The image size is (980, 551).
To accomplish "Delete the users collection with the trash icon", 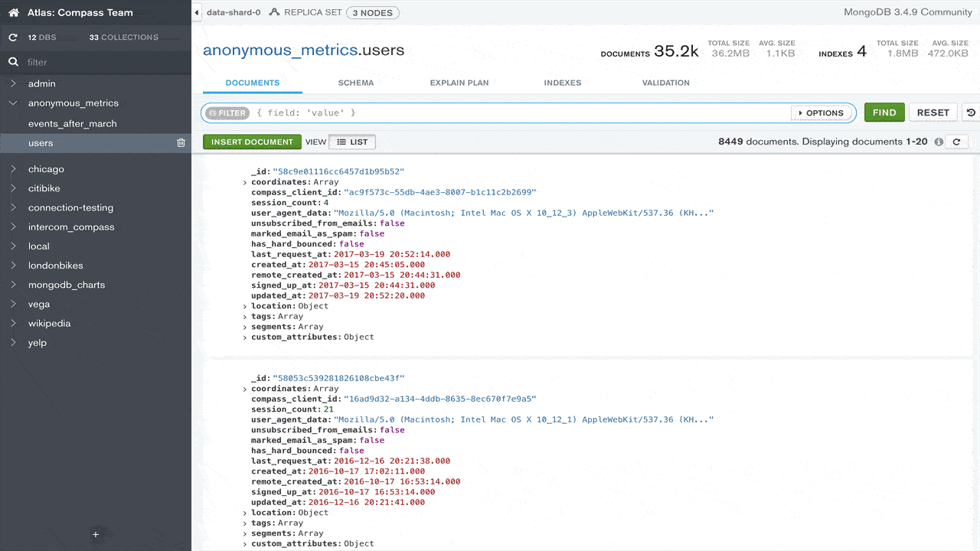I will 181,143.
